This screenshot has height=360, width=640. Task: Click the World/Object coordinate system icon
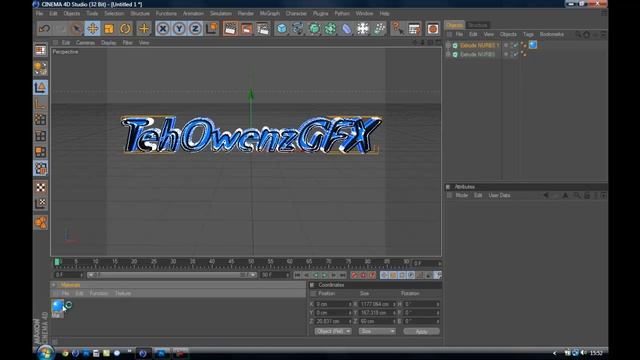tap(211, 29)
